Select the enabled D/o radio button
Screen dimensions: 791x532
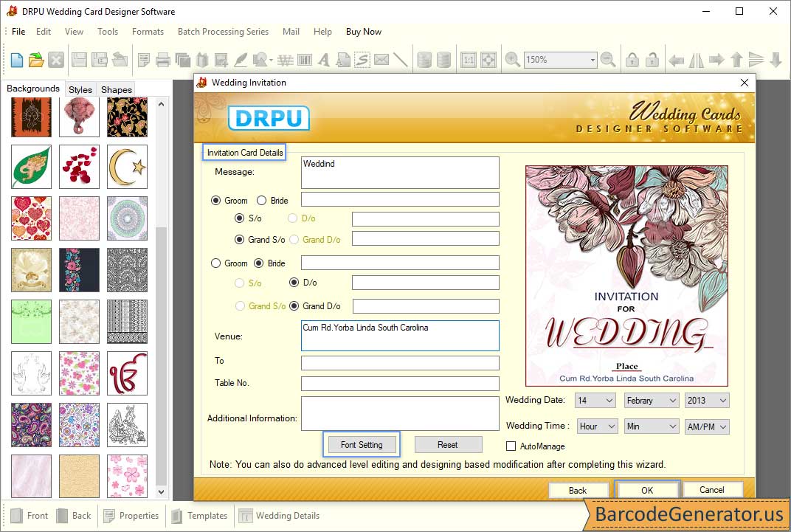point(294,283)
